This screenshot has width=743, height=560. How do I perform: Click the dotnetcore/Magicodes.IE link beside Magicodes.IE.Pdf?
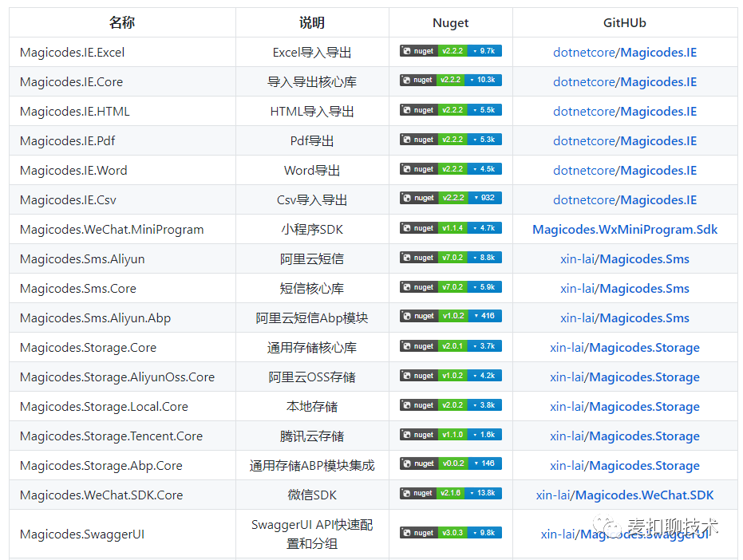(x=625, y=140)
